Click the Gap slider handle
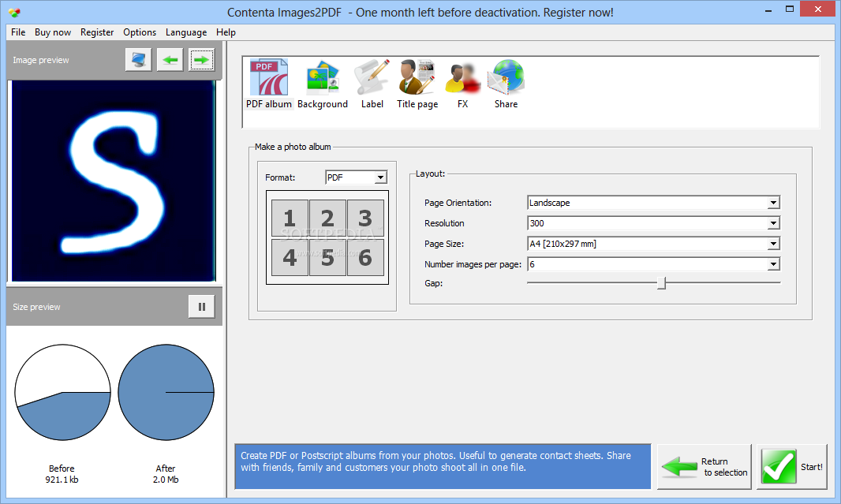This screenshot has width=841, height=504. [662, 282]
